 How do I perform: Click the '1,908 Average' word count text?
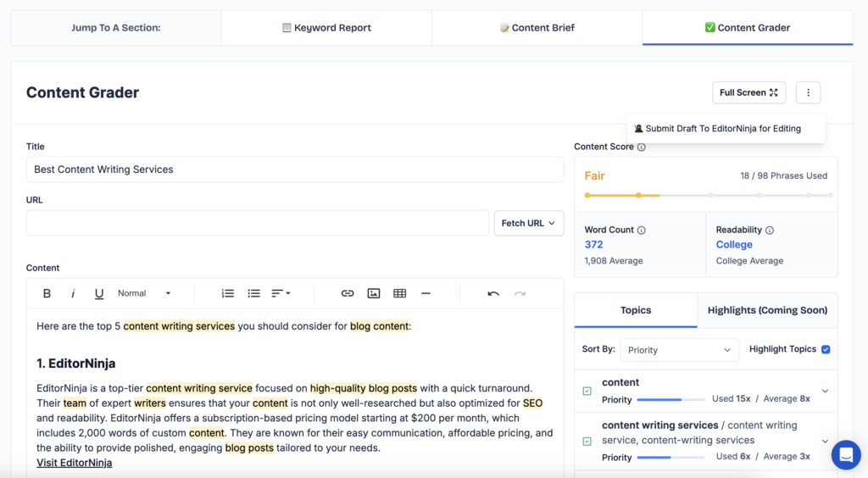click(614, 260)
